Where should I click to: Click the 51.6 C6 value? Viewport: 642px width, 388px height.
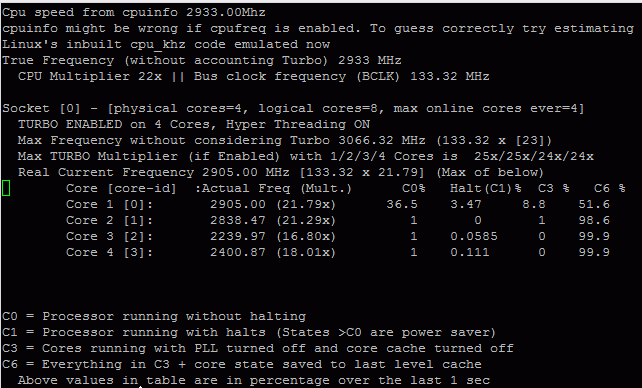[594, 204]
